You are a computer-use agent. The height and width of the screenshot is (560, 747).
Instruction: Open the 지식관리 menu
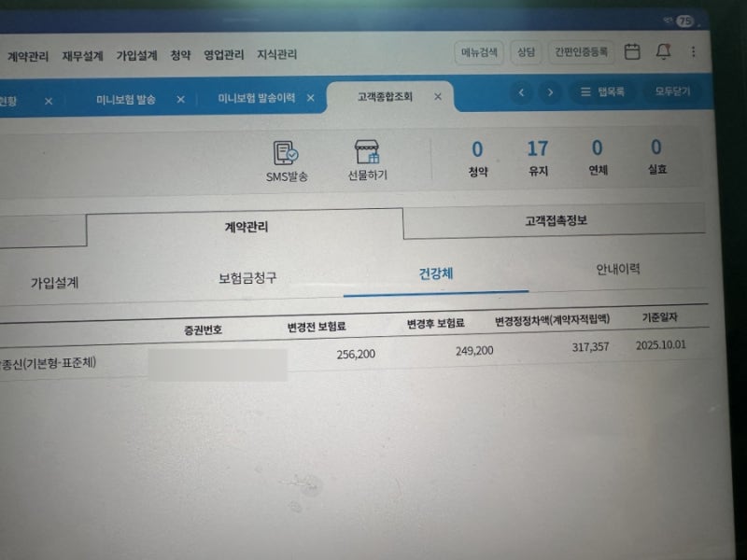pyautogui.click(x=276, y=54)
